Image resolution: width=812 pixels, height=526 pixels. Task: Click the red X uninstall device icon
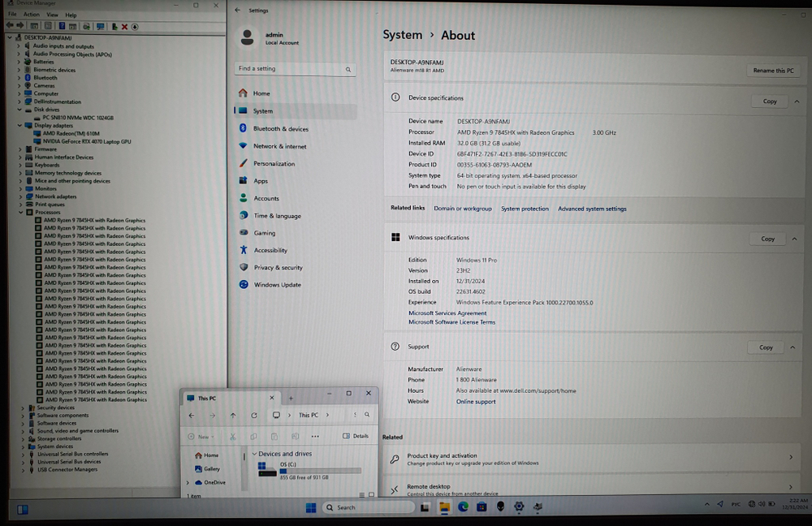coord(124,27)
